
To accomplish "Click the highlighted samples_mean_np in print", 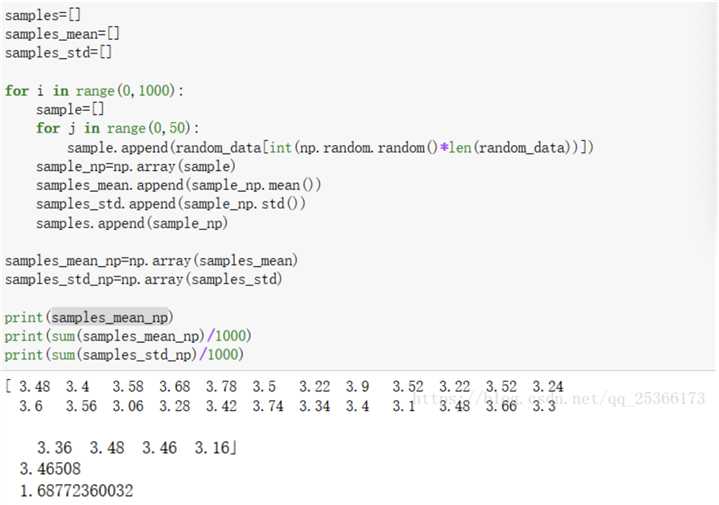I will click(112, 317).
